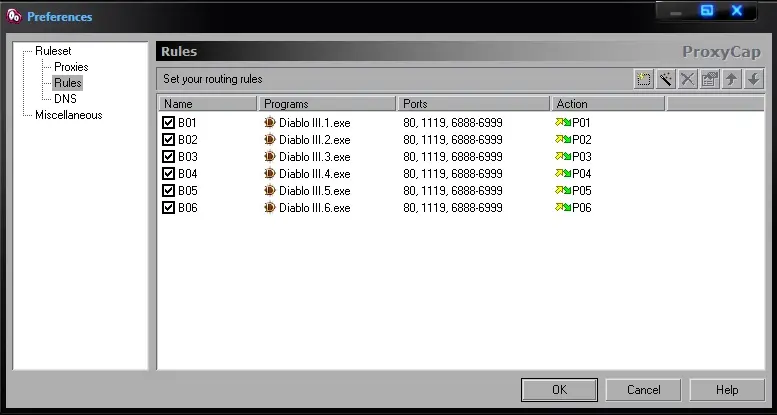Click the Diablo III.5.exe program icon

pyautogui.click(x=270, y=190)
